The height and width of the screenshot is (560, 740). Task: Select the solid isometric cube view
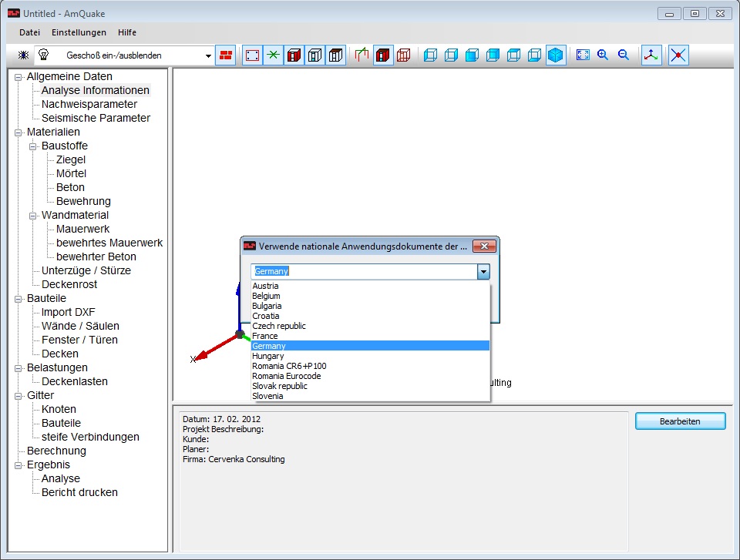click(x=556, y=55)
